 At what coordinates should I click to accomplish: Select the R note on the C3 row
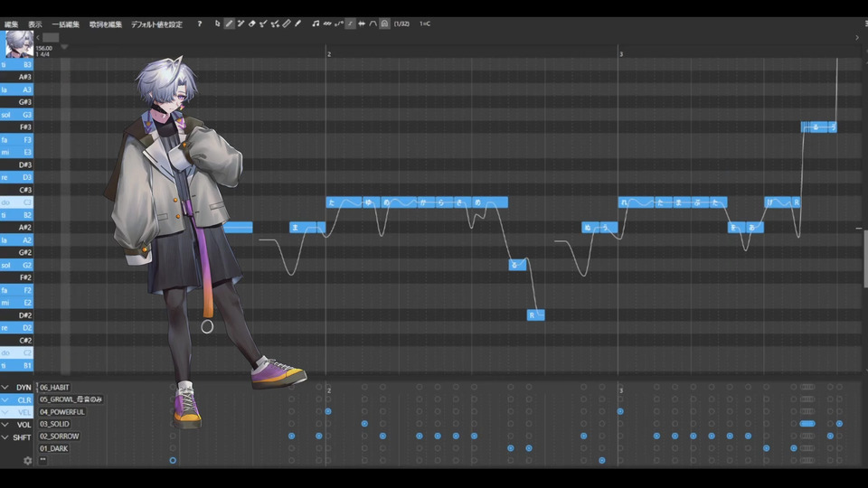click(x=797, y=202)
